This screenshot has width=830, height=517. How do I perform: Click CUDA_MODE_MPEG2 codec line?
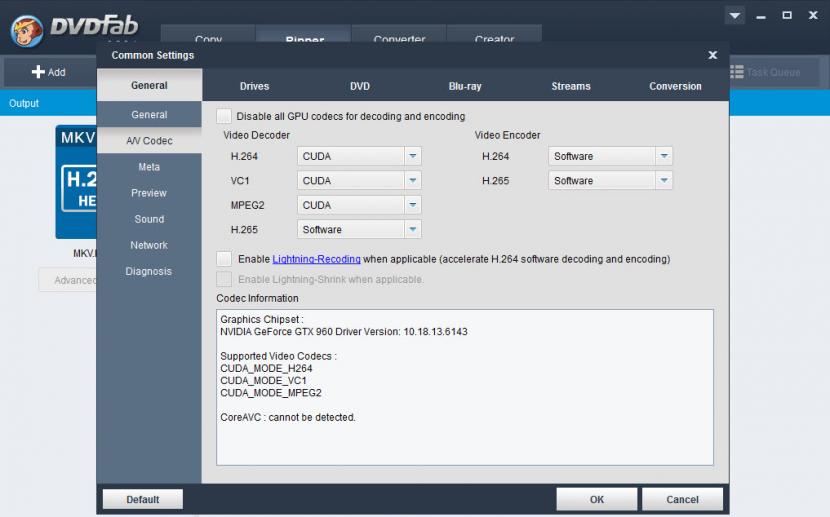(271, 393)
